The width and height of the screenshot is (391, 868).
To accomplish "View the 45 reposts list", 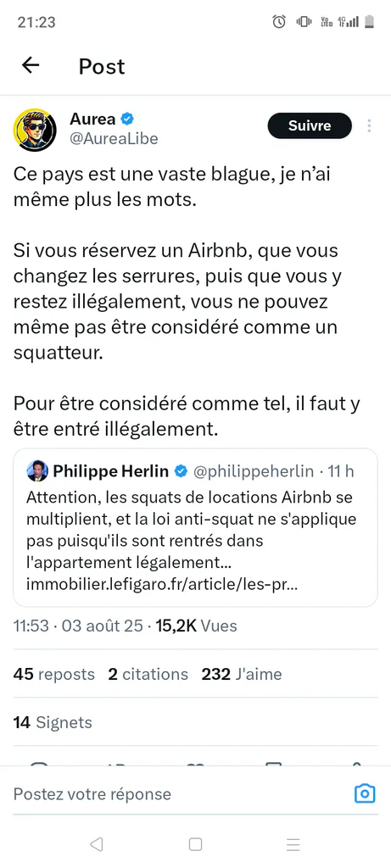I will pyautogui.click(x=53, y=674).
